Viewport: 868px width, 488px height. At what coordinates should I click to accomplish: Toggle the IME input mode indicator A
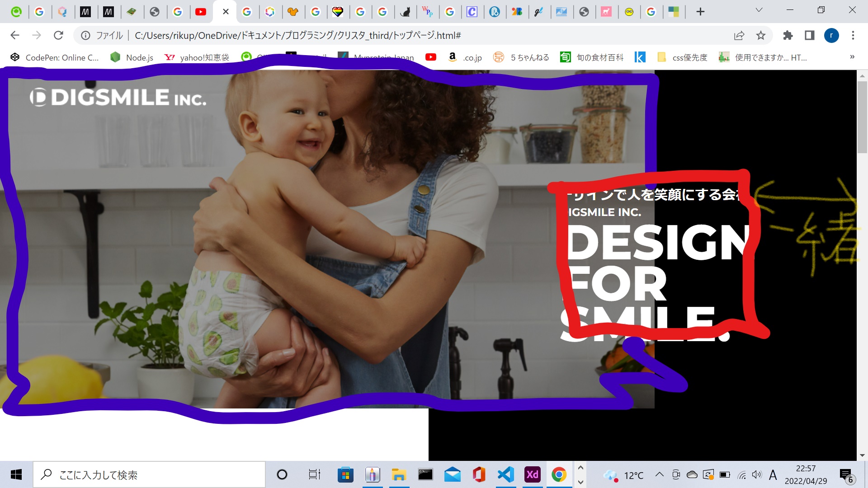(x=773, y=475)
